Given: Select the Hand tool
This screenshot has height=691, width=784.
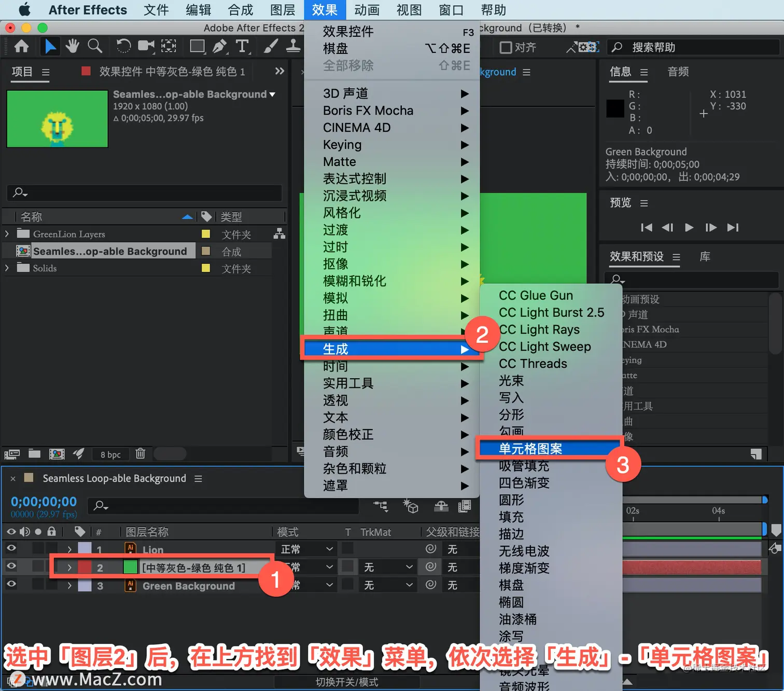Looking at the screenshot, I should pos(72,47).
